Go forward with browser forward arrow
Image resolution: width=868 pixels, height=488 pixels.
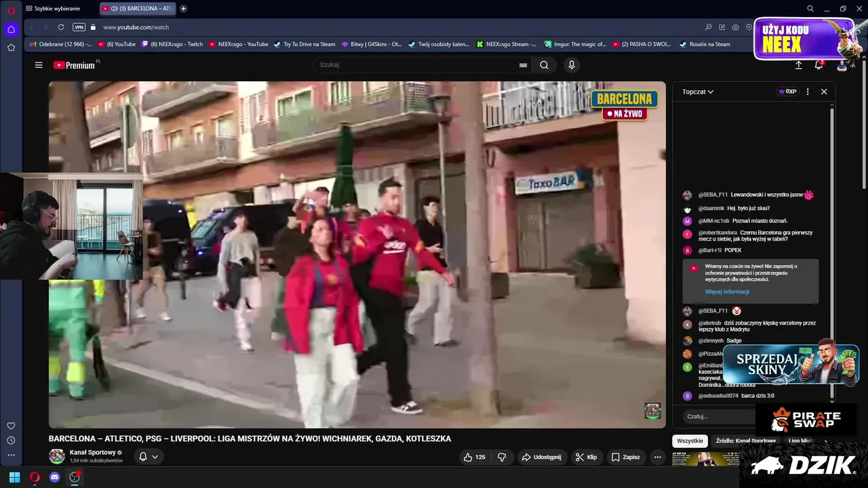click(45, 27)
